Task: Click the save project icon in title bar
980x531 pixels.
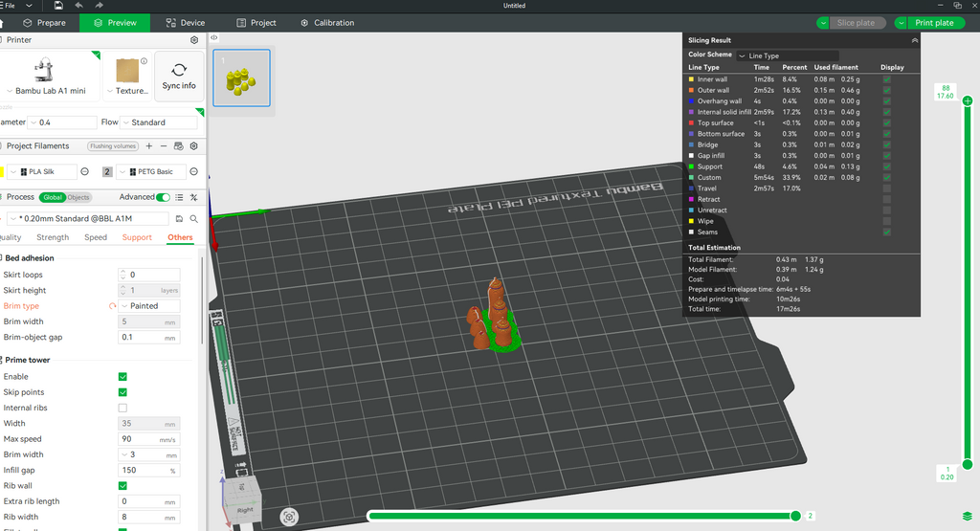Action: coord(58,6)
